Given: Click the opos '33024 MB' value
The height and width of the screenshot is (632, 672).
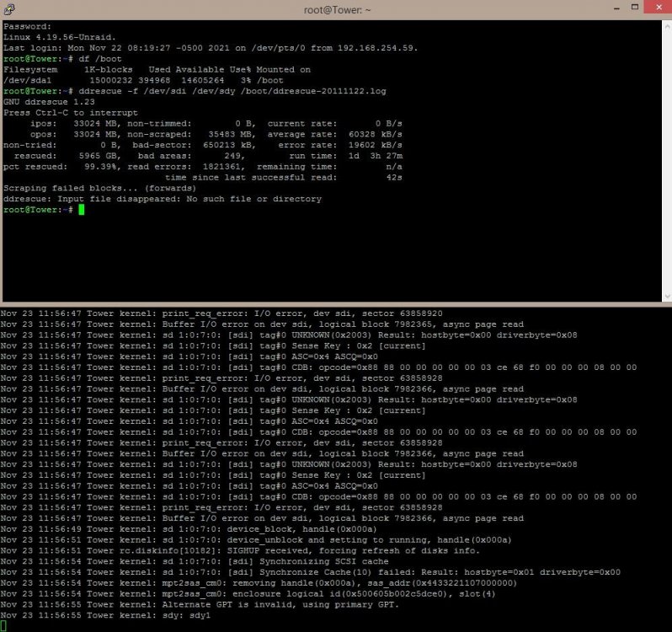Looking at the screenshot, I should pyautogui.click(x=94, y=134).
